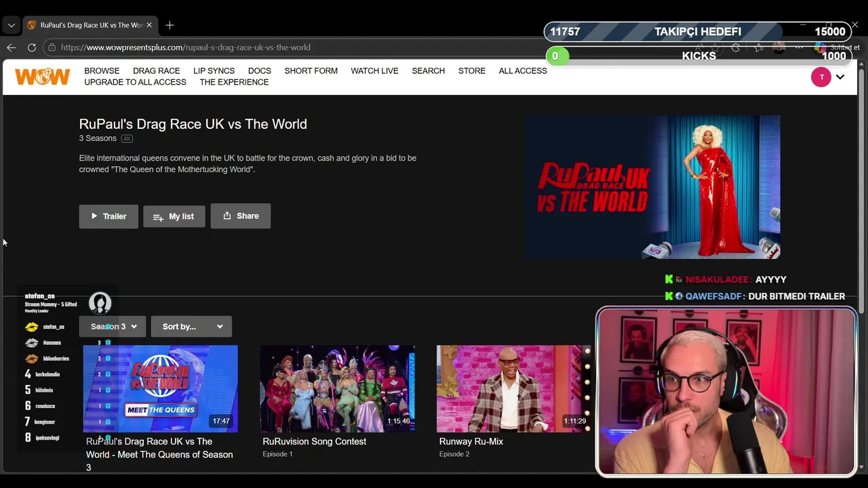Click the 1:15:46 duration label
Image resolution: width=868 pixels, height=488 pixels.
[x=399, y=421]
